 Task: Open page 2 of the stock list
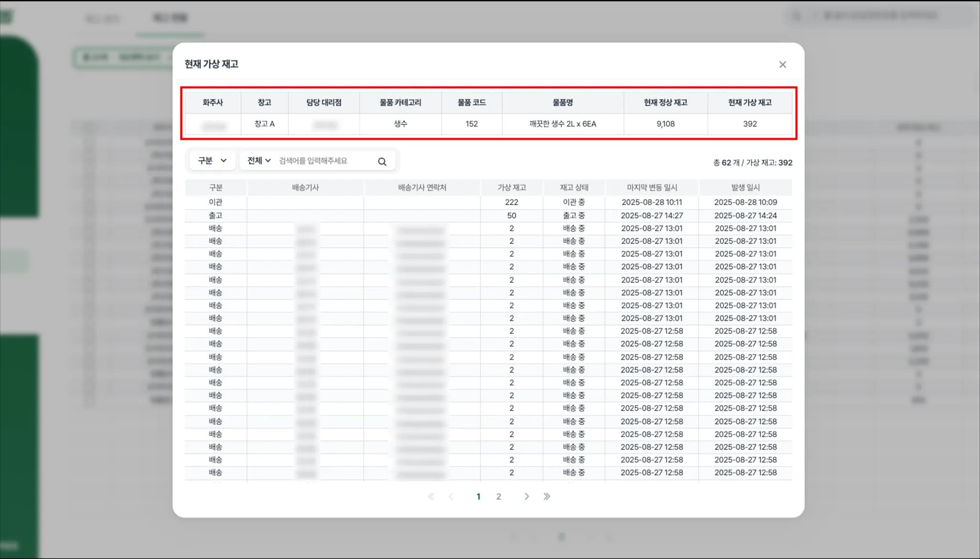(x=499, y=496)
